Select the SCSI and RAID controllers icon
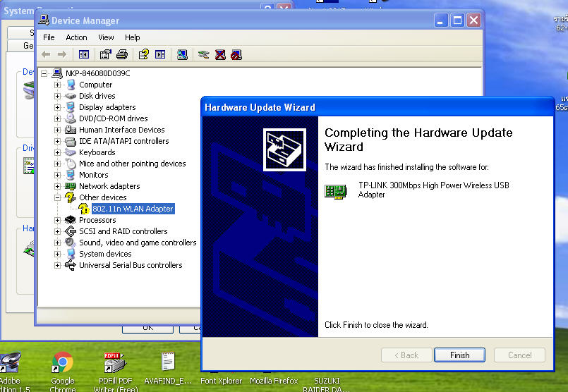 [x=71, y=231]
